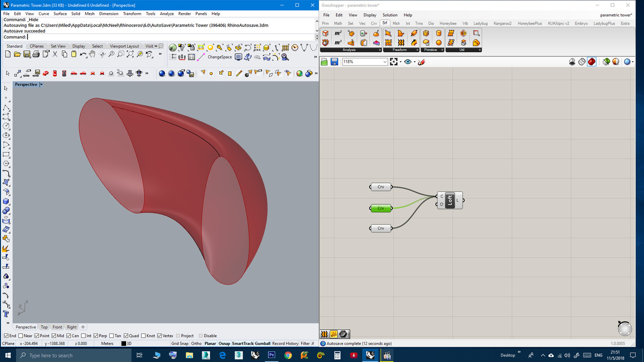Switch to the Kangaroo2 tab in Grasshopper

502,23
